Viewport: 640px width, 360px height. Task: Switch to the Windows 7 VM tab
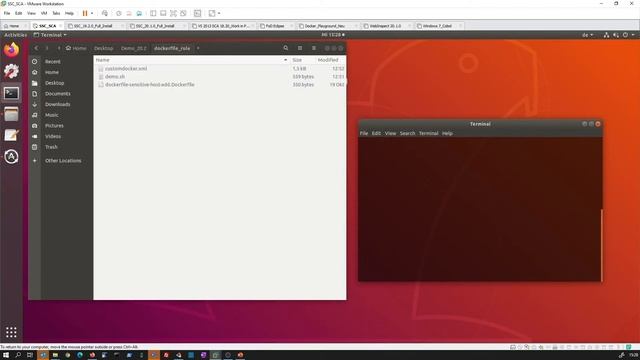[437, 26]
